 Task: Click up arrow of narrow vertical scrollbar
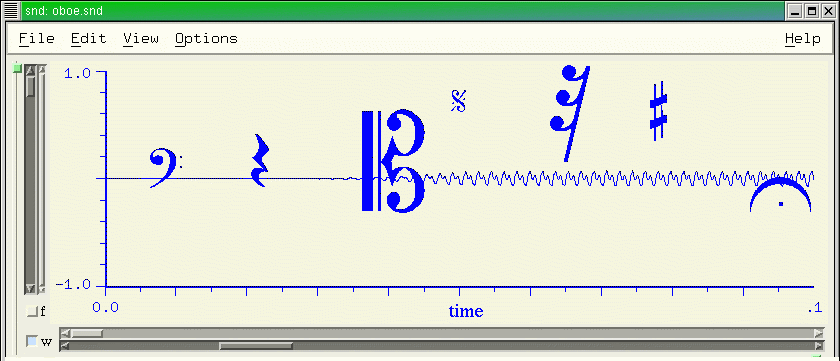tap(42, 70)
